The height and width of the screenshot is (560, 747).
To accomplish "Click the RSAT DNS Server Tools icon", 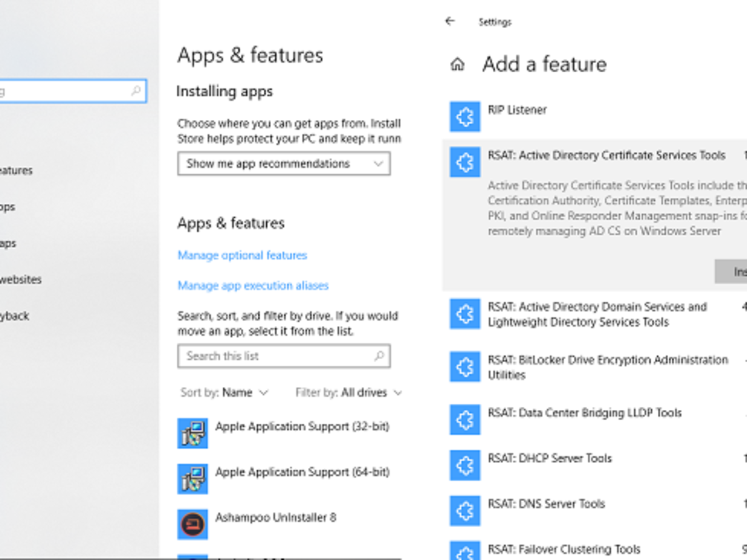I will coord(465,511).
